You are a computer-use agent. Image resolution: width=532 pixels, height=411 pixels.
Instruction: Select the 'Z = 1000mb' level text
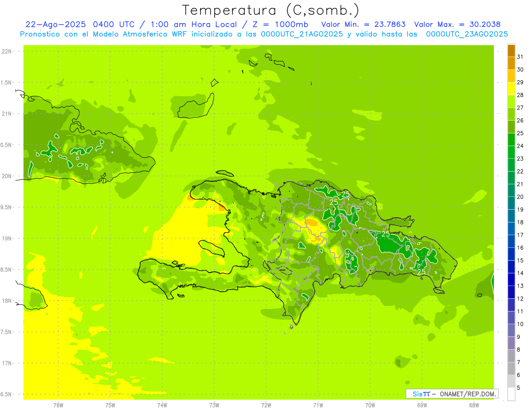click(x=280, y=24)
